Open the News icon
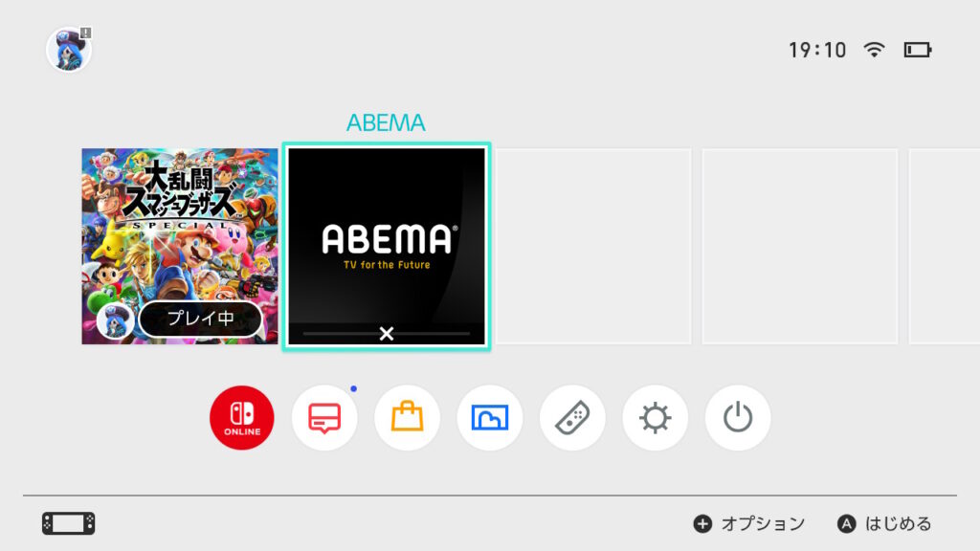980x551 pixels. point(324,417)
